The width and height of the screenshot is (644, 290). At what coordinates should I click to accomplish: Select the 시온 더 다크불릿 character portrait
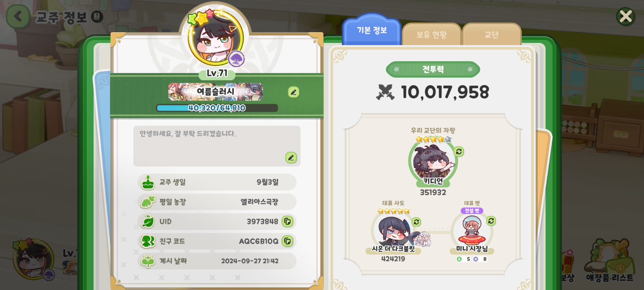pos(393,230)
